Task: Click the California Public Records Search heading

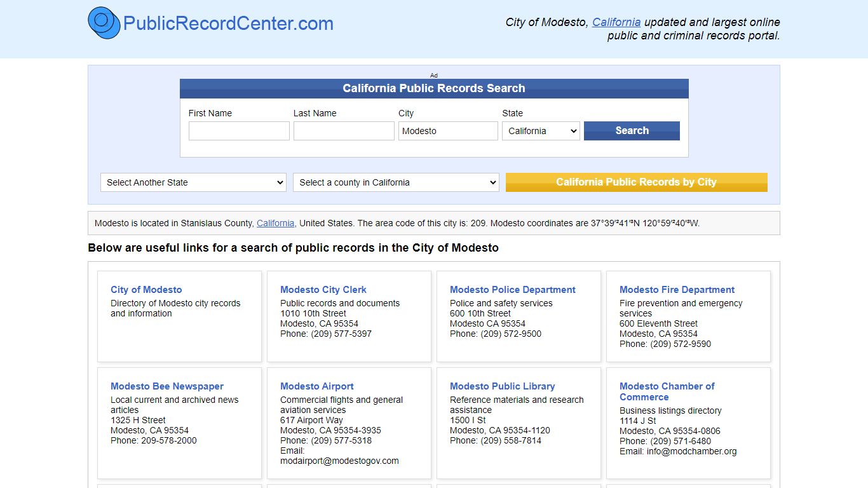Action: click(x=434, y=88)
